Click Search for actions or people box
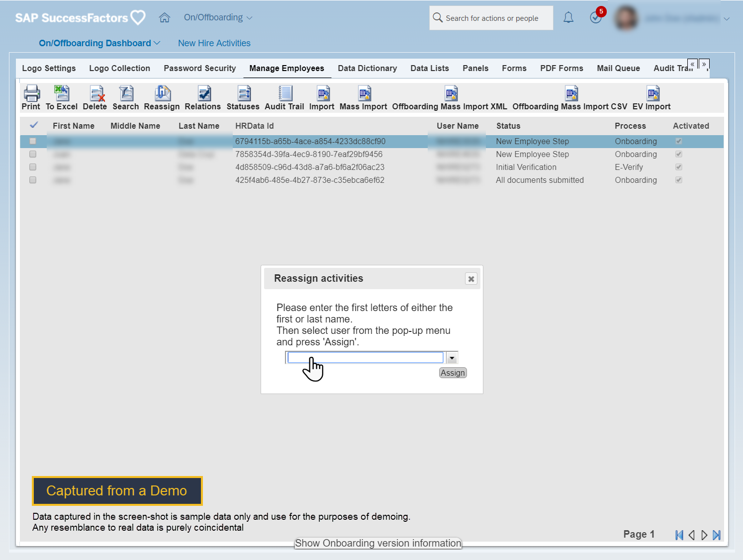The image size is (743, 560). pyautogui.click(x=491, y=18)
